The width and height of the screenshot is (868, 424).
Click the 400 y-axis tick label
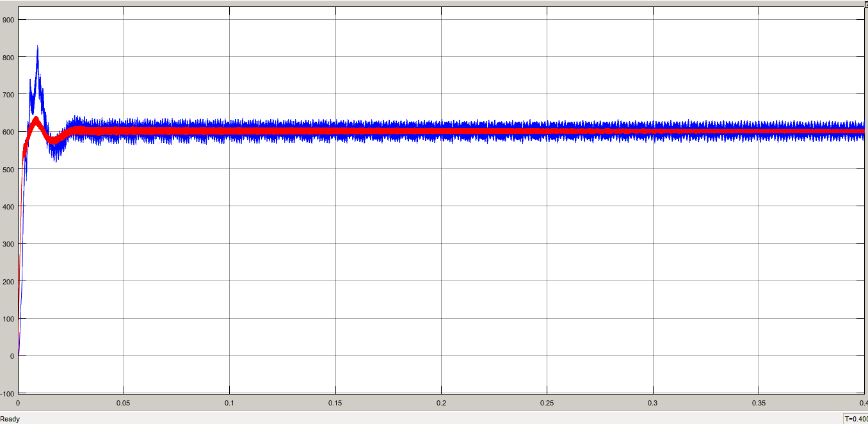[x=8, y=206]
